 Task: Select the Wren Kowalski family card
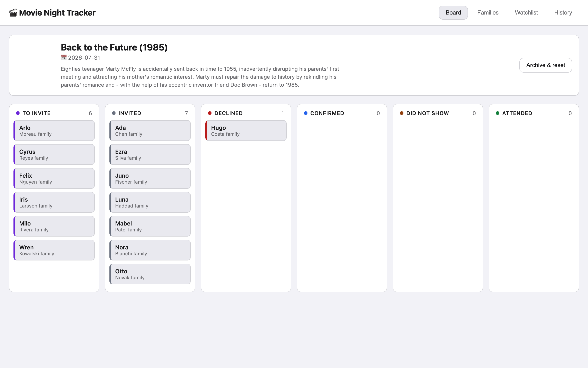tap(54, 250)
